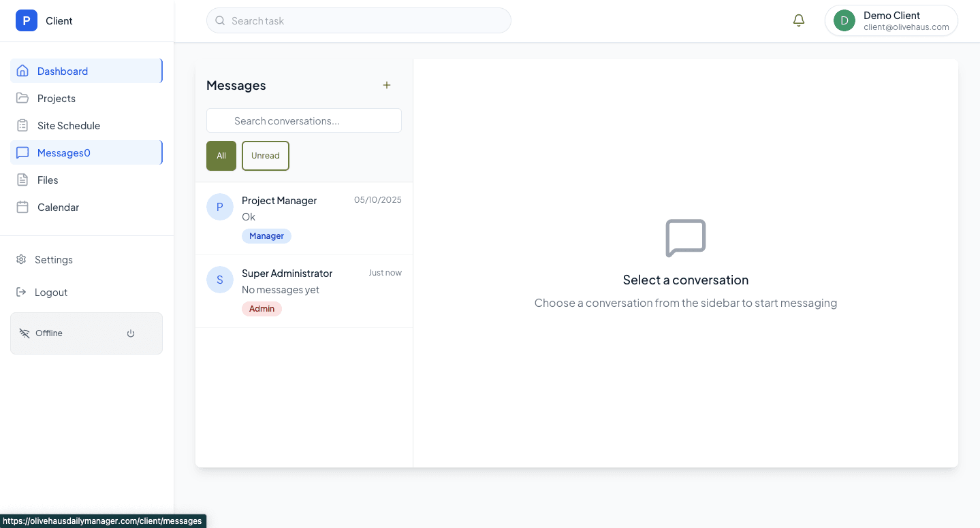Open the Demo Client account menu
Viewport: 980px width, 528px height.
[891, 20]
